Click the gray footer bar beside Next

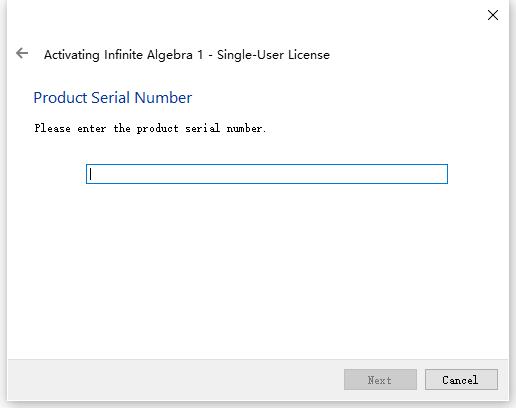coord(173,379)
